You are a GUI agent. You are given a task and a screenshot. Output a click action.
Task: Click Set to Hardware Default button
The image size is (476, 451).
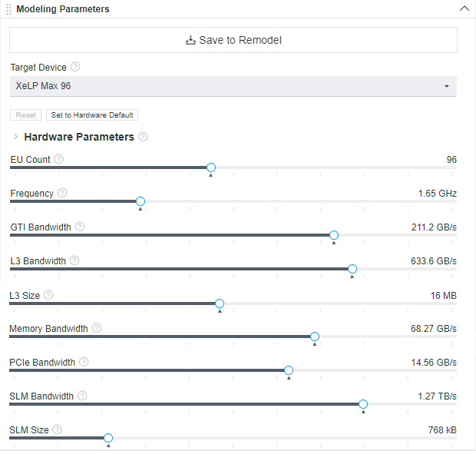(92, 115)
